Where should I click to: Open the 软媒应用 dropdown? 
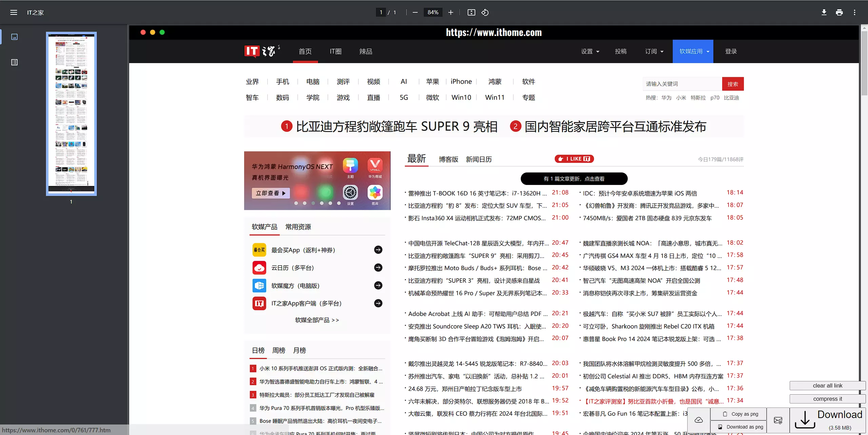[x=694, y=52]
